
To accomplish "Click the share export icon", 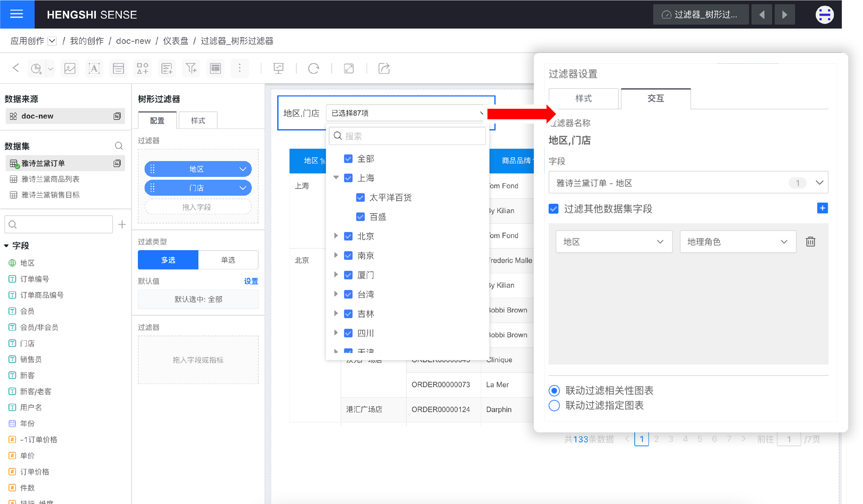I will [x=384, y=68].
